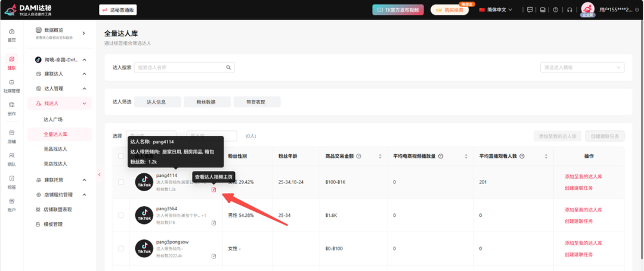644x271 pixels.
Task: Open the messages chat icon in header
Action: [x=530, y=10]
